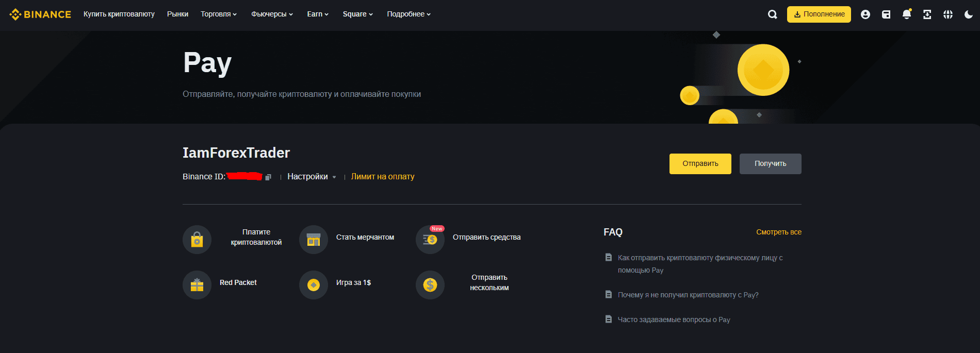Screen dimensions: 980x353
Task: Click document icon beside 'Почему я не получил' question
Action: point(609,294)
